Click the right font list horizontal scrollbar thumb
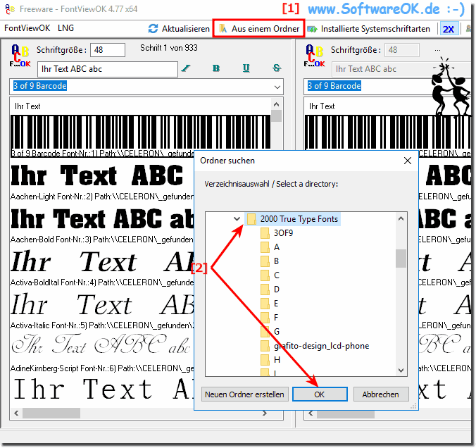476x448 pixels. [346, 413]
